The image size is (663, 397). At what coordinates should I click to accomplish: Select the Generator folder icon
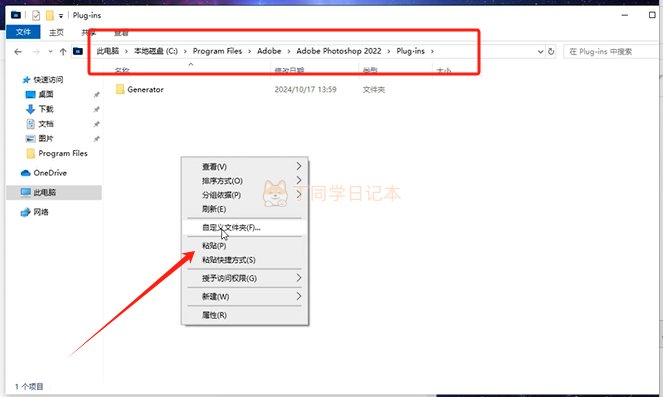coord(120,89)
